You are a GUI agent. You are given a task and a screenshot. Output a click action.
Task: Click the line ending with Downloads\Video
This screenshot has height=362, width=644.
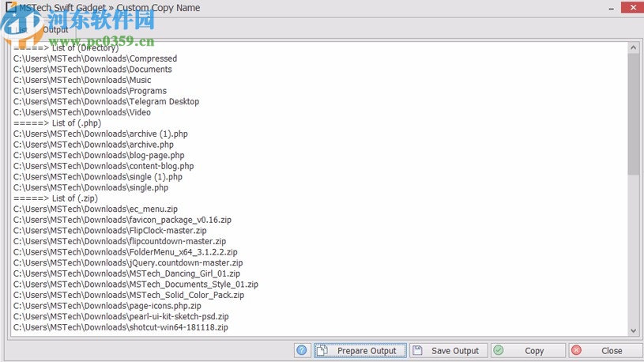coord(81,112)
